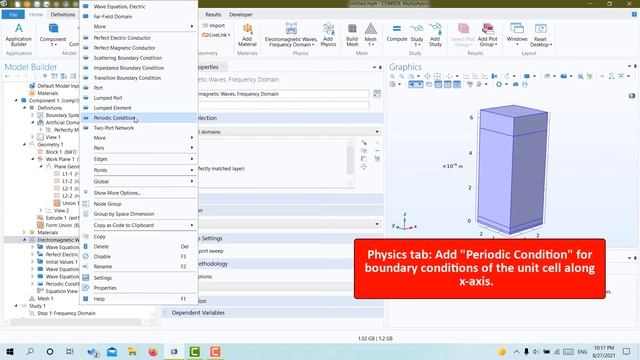Open the File menu tab
This screenshot has height=360, width=640.
coord(13,14)
